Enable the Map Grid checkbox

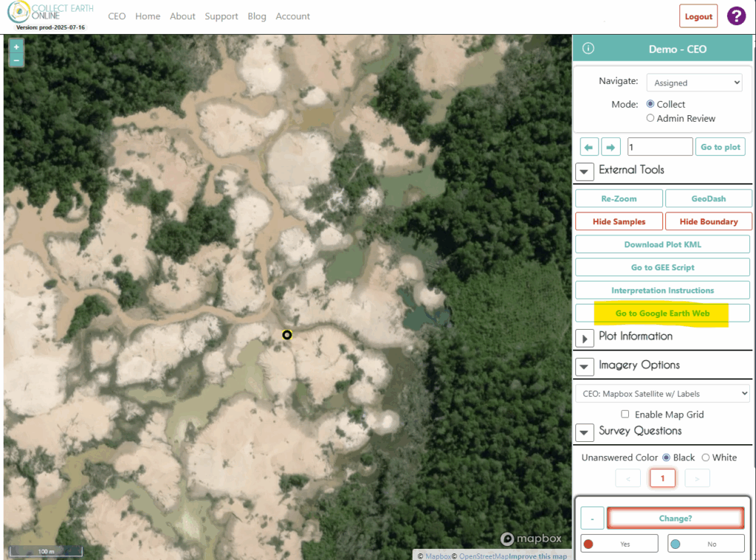coord(625,415)
